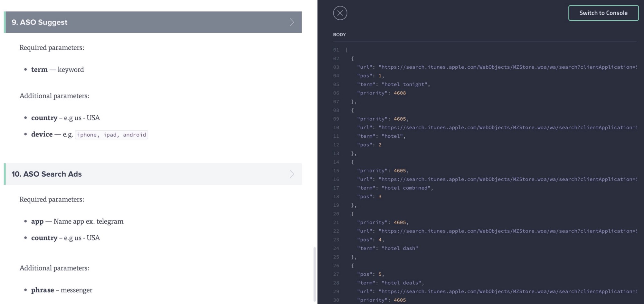Select the '9. ASO Suggest' heading text
This screenshot has width=644, height=304.
click(x=40, y=22)
